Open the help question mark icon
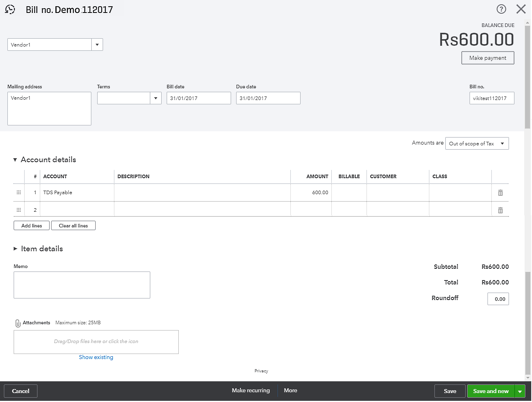Image resolution: width=532 pixels, height=402 pixels. [x=501, y=9]
